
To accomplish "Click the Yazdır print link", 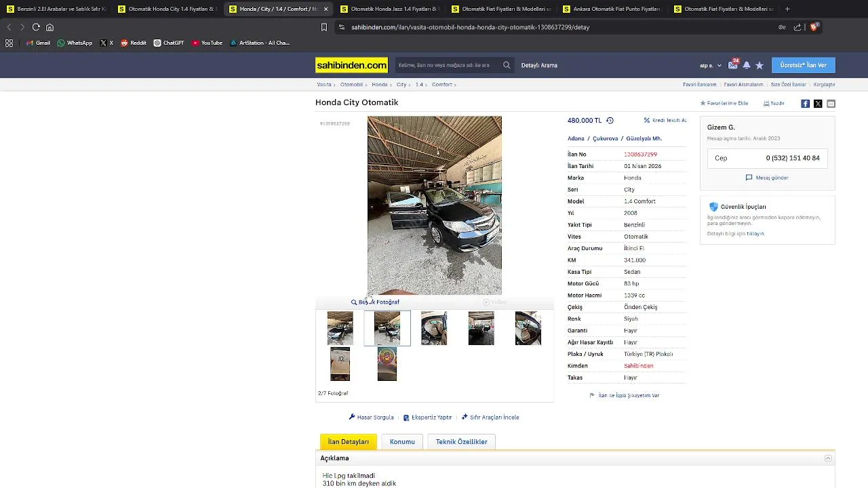I will click(774, 104).
